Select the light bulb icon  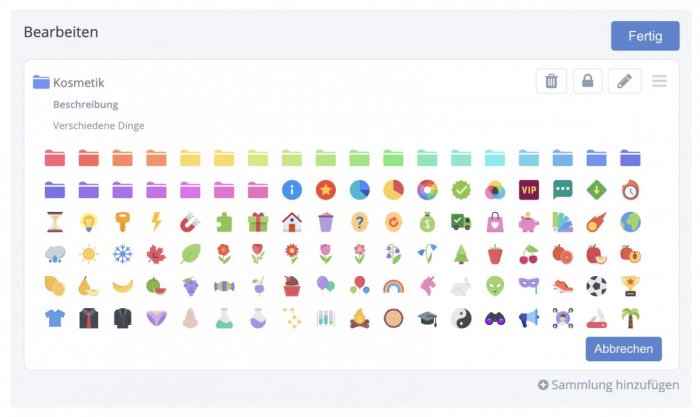click(88, 222)
